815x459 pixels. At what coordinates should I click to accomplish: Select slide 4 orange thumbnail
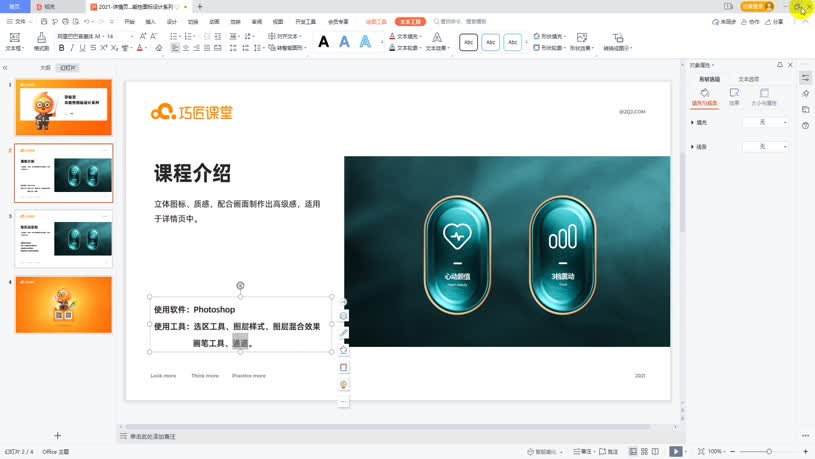coord(63,305)
